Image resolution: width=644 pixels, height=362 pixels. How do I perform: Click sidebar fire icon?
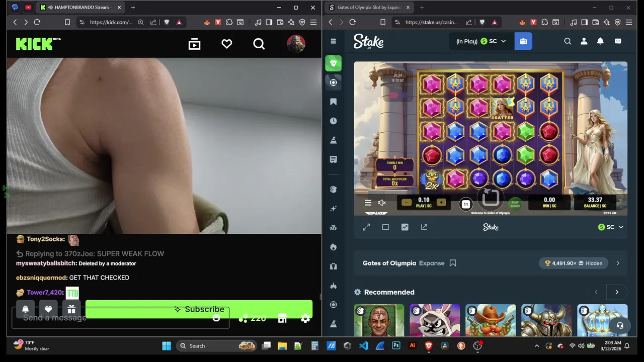pos(333,247)
